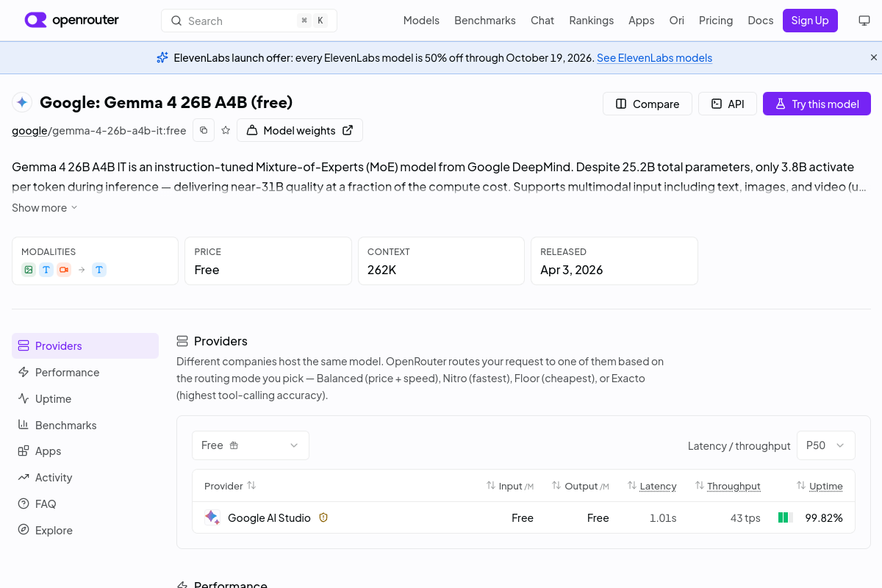This screenshot has width=882, height=588.
Task: Click the image input modality icon
Action: coord(29,270)
